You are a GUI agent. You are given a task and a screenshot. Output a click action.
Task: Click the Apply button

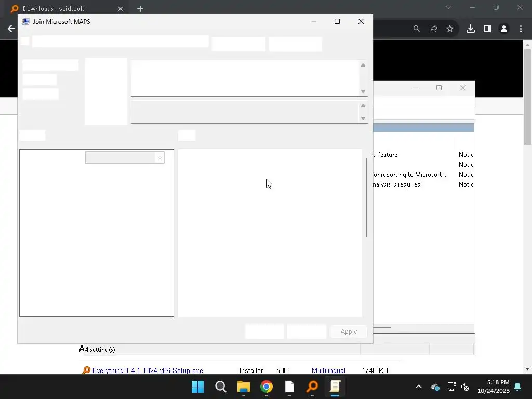(349, 331)
